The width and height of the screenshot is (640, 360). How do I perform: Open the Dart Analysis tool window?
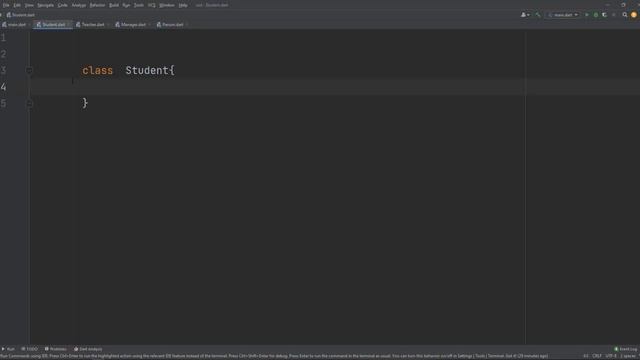coord(88,349)
